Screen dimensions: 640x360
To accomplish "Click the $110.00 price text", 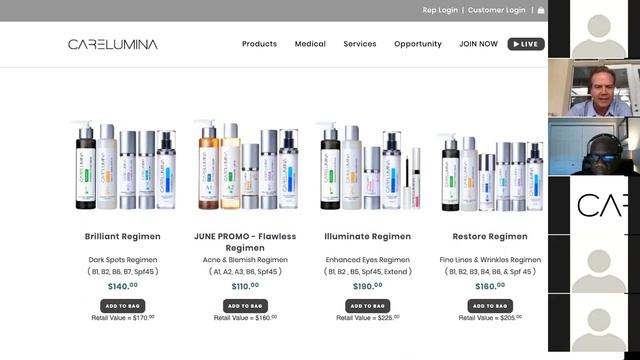I will pyautogui.click(x=245, y=286).
